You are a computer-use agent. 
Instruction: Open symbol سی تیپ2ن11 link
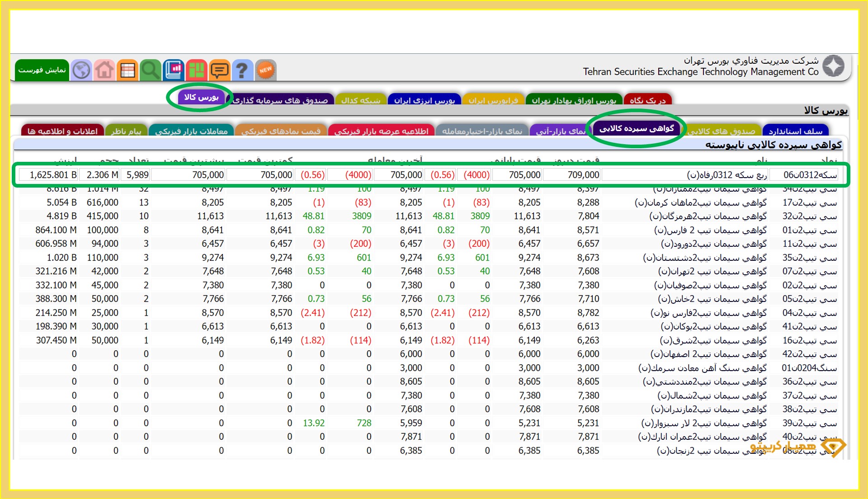[810, 244]
